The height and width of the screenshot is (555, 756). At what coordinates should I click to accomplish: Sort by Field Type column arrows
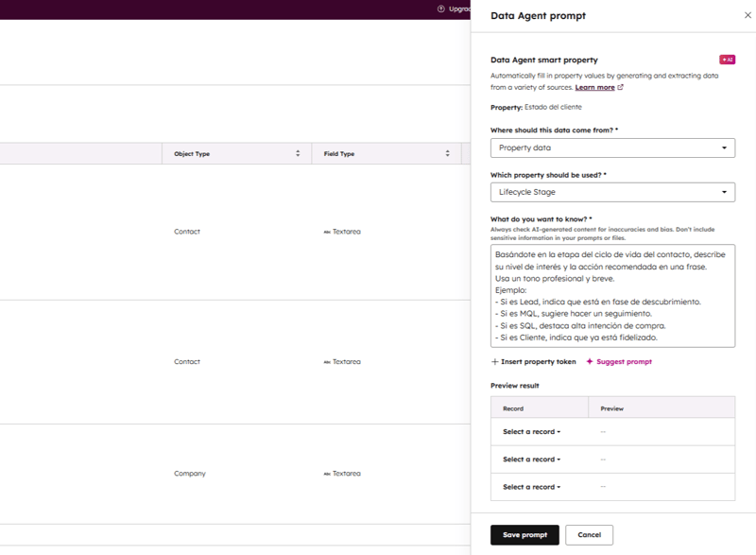(448, 153)
